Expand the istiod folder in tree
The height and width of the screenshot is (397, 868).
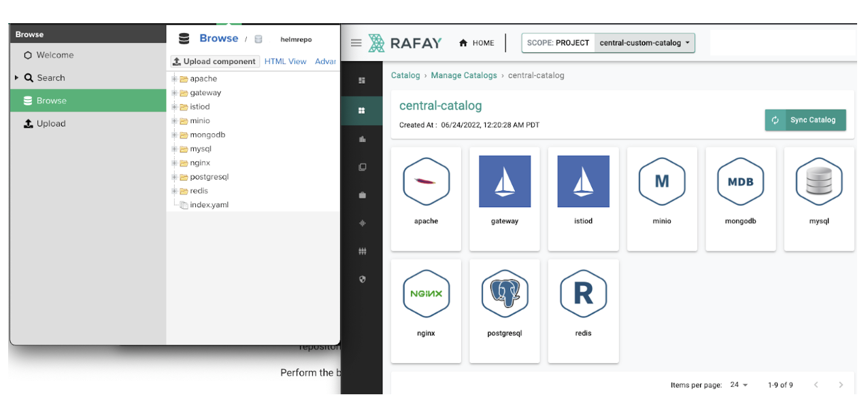[x=174, y=107]
